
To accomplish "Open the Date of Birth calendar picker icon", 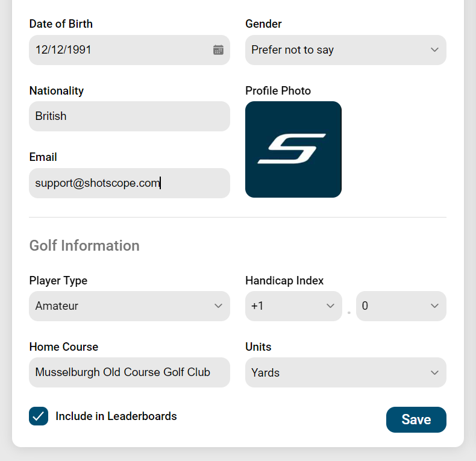I will coord(218,50).
